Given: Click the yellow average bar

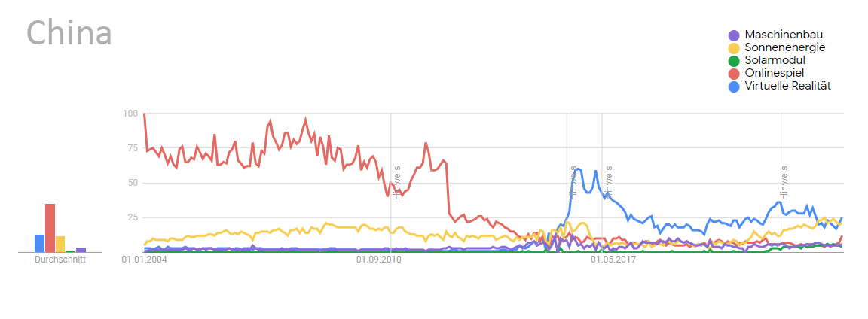Looking at the screenshot, I should tap(60, 245).
